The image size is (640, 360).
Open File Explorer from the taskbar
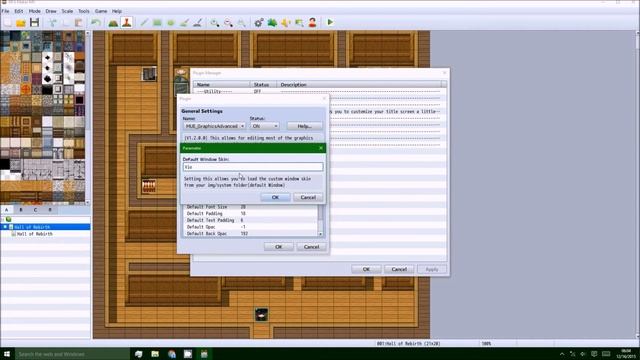click(155, 354)
